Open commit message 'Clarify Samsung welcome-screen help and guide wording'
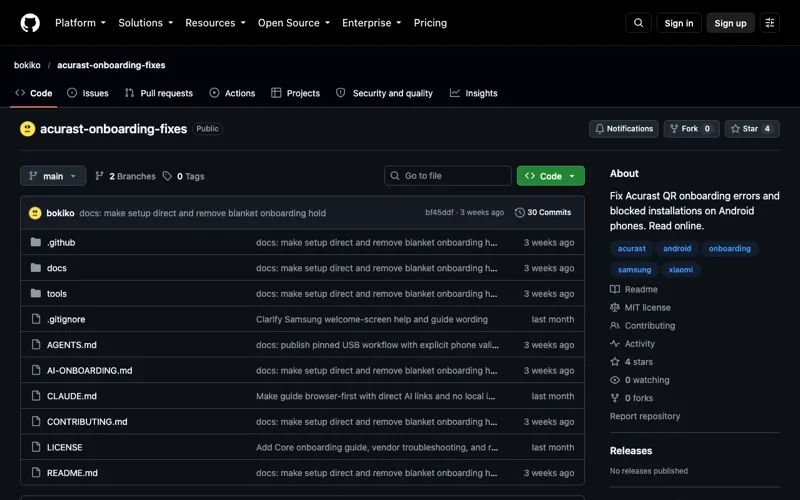This screenshot has width=800, height=500. pos(372,319)
